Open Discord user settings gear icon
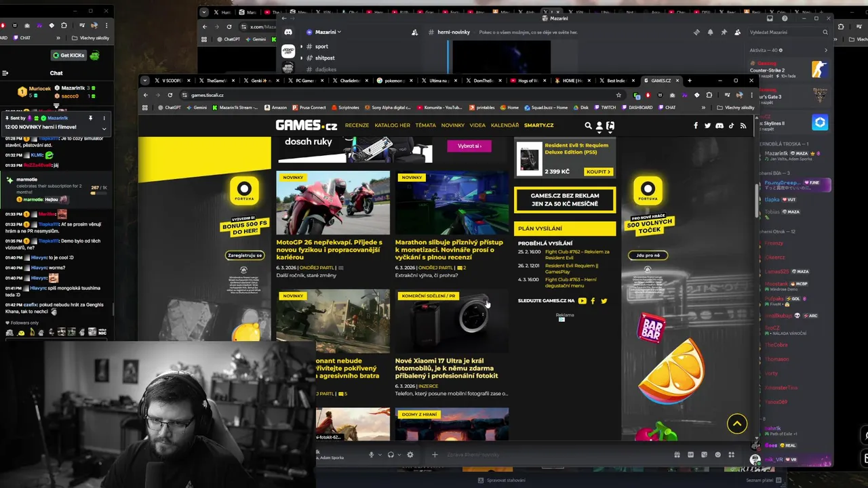Image resolution: width=868 pixels, height=488 pixels. [x=410, y=455]
